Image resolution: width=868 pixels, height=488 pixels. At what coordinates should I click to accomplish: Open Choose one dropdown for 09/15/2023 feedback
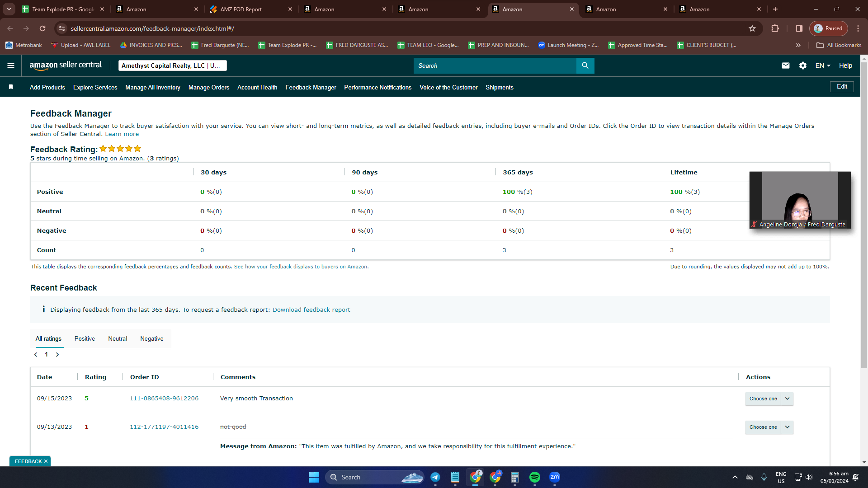[769, 399]
